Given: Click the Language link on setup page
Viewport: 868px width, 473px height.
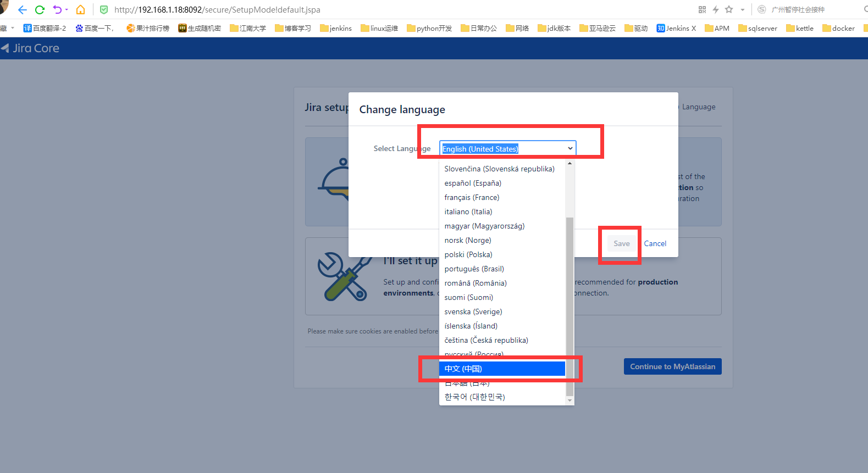Looking at the screenshot, I should pyautogui.click(x=699, y=107).
